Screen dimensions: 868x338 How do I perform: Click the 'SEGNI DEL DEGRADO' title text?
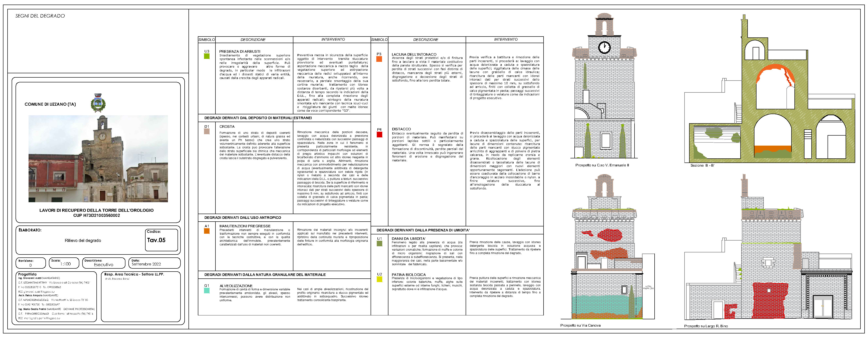pos(40,16)
